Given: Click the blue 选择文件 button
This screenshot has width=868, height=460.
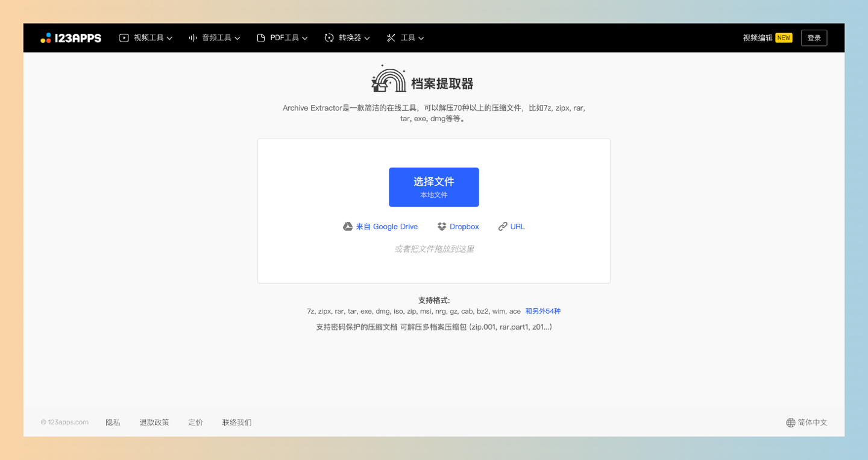Looking at the screenshot, I should (433, 187).
